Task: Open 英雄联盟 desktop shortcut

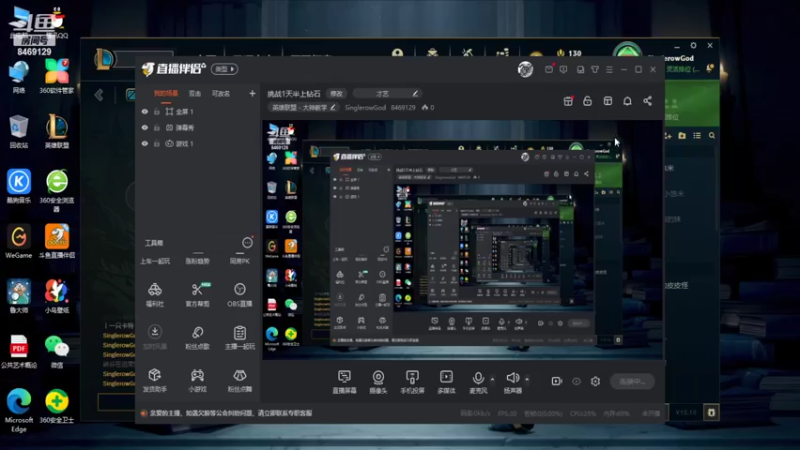Action: point(57,131)
